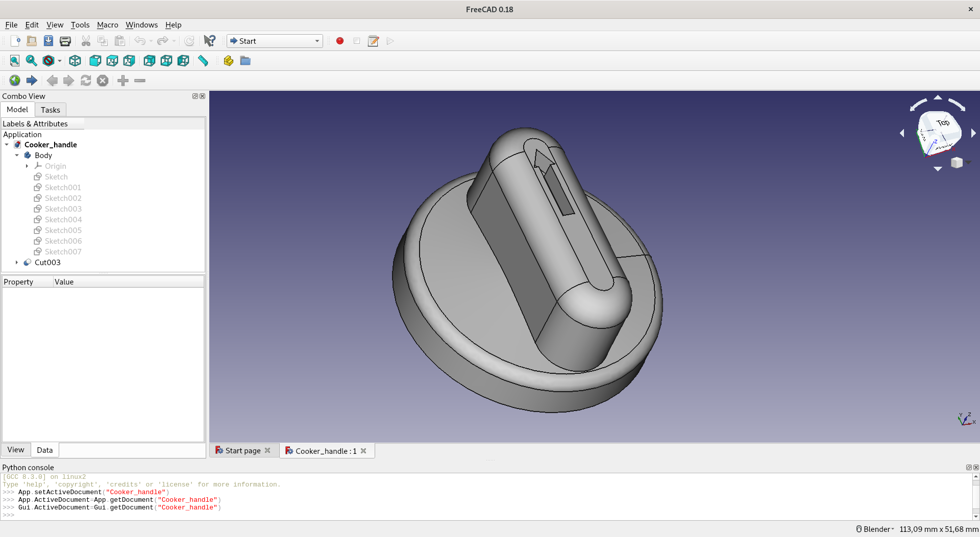Select the Measure distance ruler icon
980x537 pixels.
(x=203, y=61)
